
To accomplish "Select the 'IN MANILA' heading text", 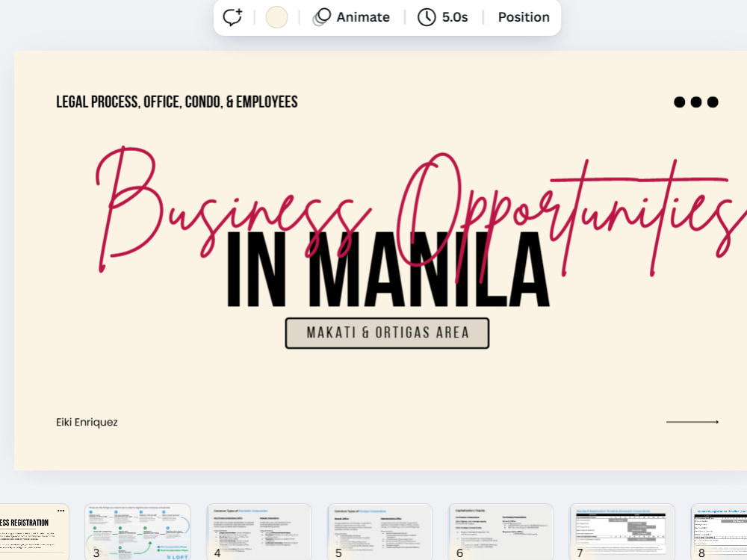I will [388, 270].
